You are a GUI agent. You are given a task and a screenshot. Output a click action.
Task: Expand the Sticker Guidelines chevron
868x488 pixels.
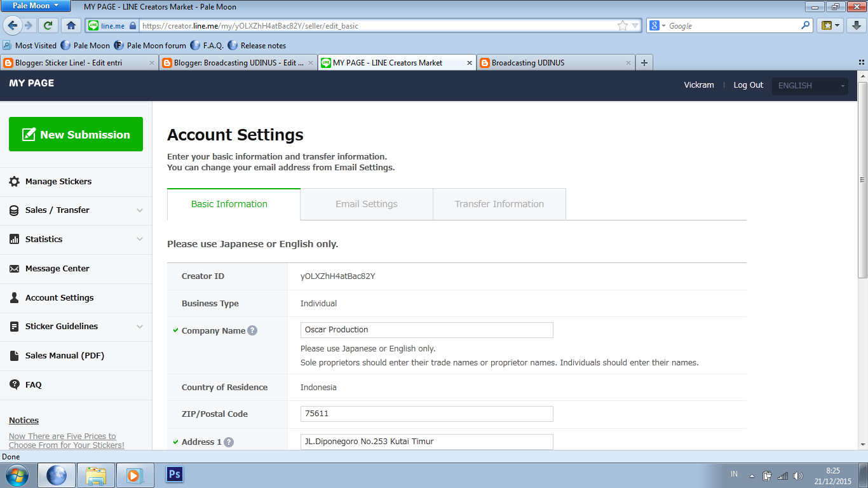pyautogui.click(x=140, y=327)
